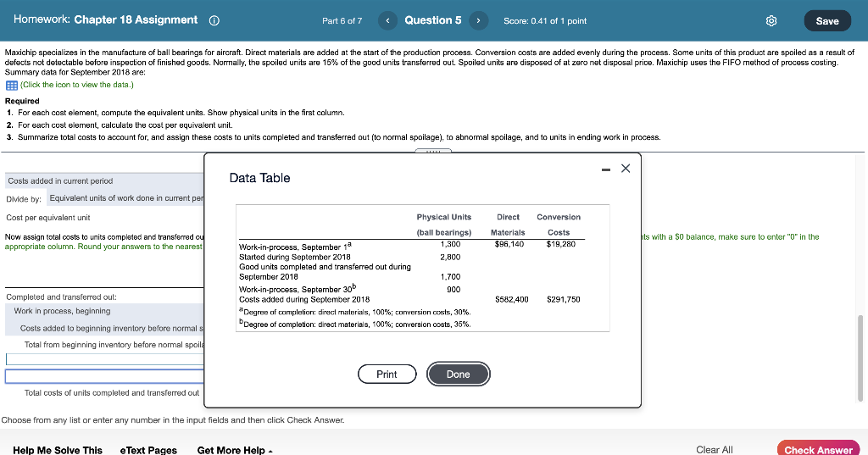Image resolution: width=868 pixels, height=455 pixels.
Task: Minimize the Data Table dialog
Action: (x=606, y=169)
